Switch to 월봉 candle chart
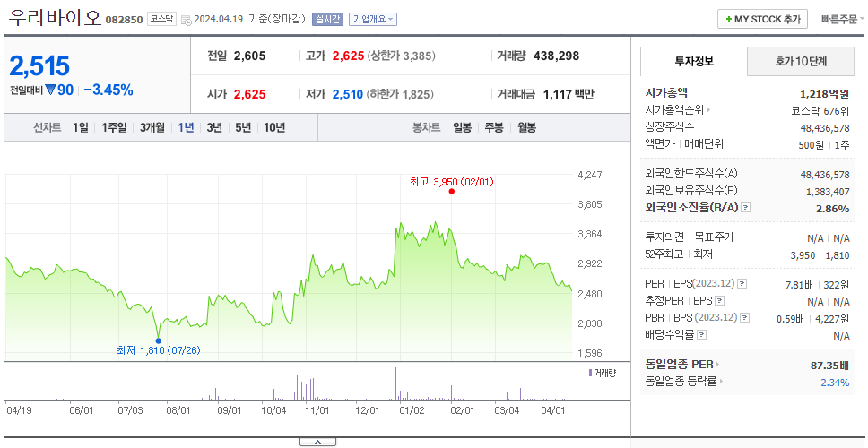The image size is (868, 448). click(527, 128)
